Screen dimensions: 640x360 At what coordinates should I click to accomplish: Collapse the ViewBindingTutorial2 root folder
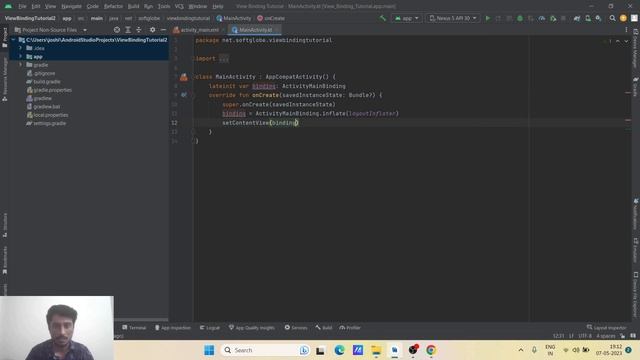13,40
